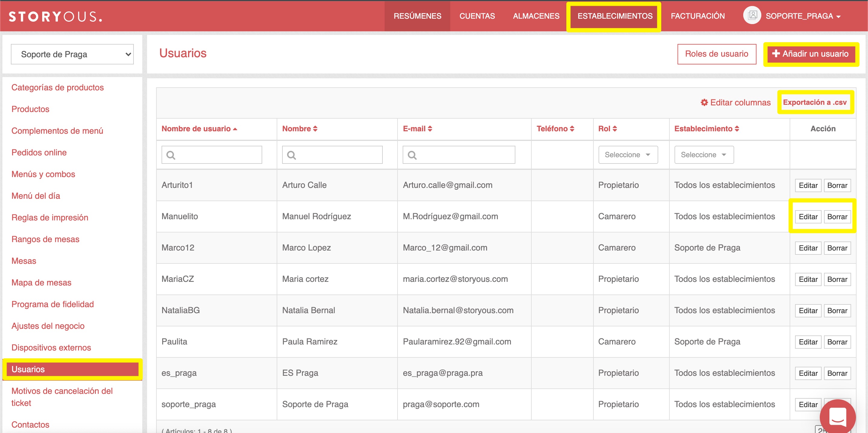868x433 pixels.
Task: Open Reglas de impresión in sidebar
Action: click(x=50, y=217)
